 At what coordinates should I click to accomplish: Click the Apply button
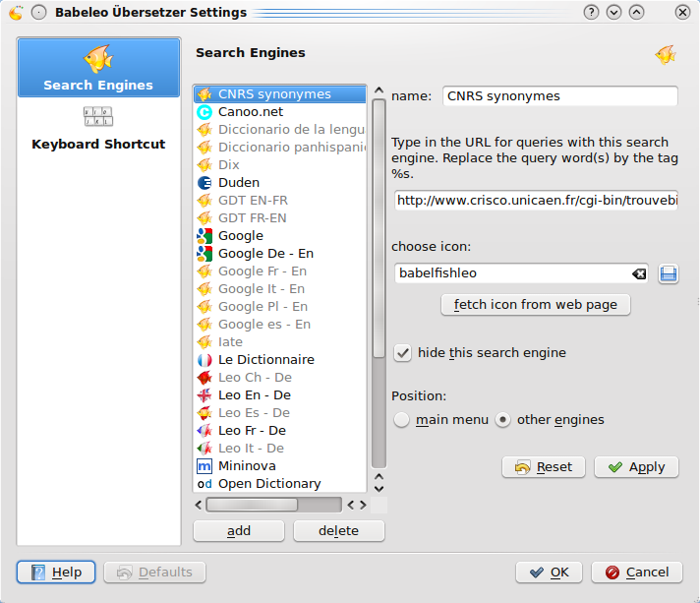point(636,467)
